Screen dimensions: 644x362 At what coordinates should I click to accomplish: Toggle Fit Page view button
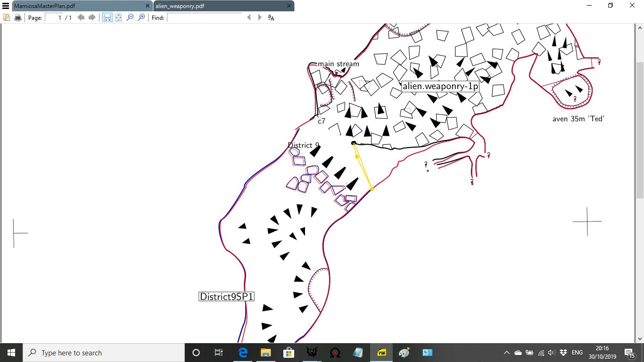119,17
